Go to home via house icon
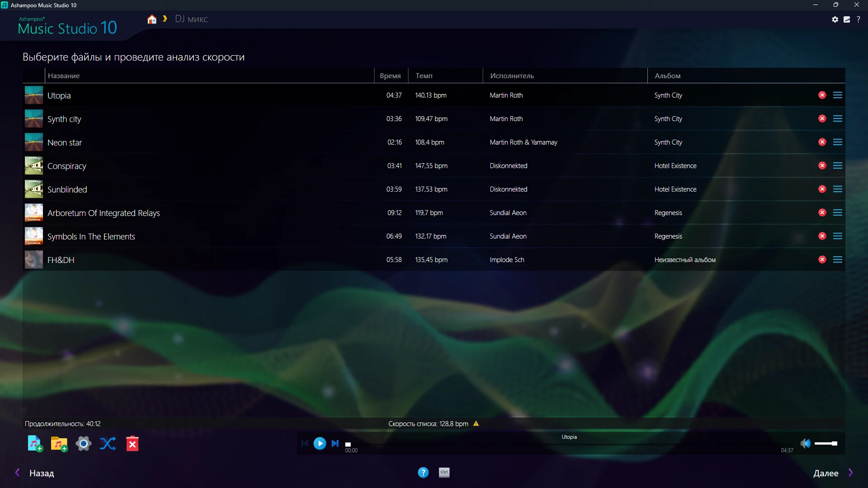 pyautogui.click(x=152, y=19)
